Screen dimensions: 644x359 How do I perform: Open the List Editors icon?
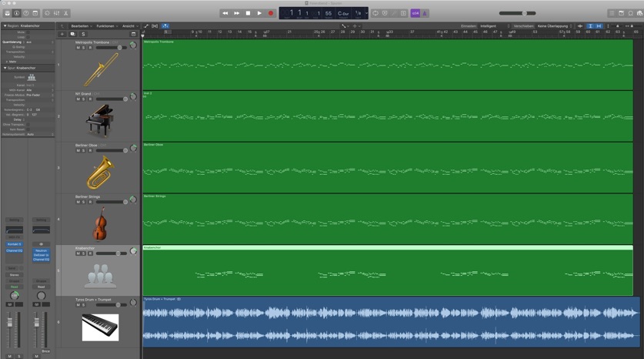612,13
